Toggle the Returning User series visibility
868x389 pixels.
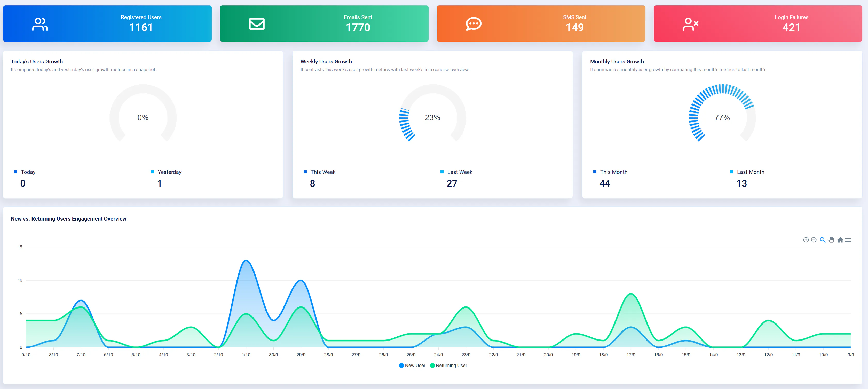coord(448,365)
